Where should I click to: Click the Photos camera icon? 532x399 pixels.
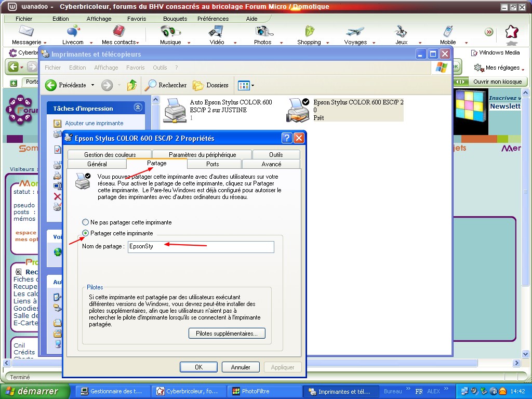(x=263, y=32)
